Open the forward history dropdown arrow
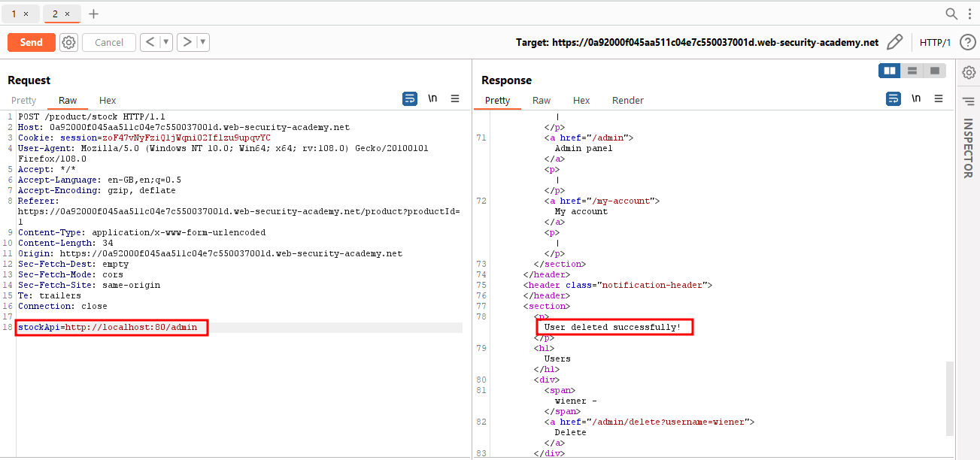980x460 pixels. tap(203, 43)
